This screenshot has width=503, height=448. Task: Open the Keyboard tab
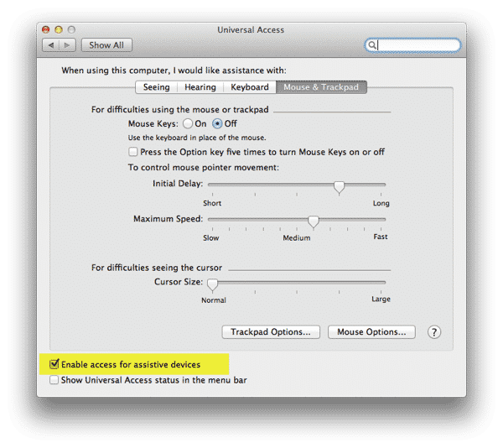[x=250, y=87]
